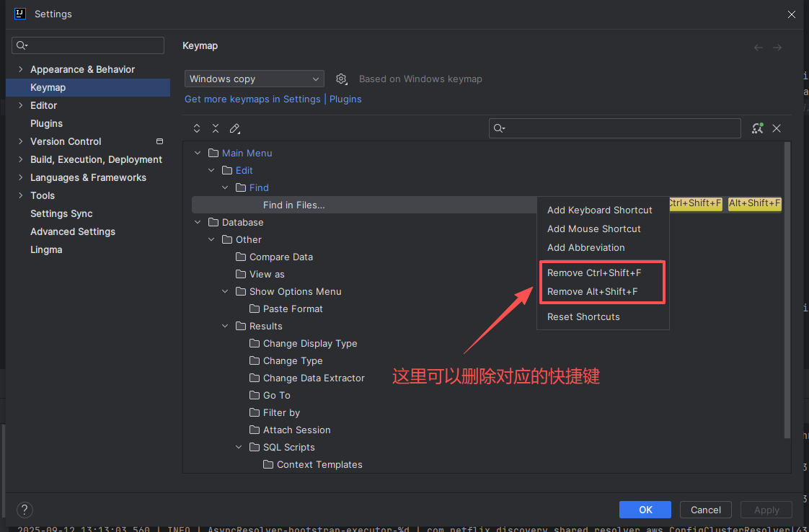Click the OK button
The image size is (809, 532).
click(645, 510)
